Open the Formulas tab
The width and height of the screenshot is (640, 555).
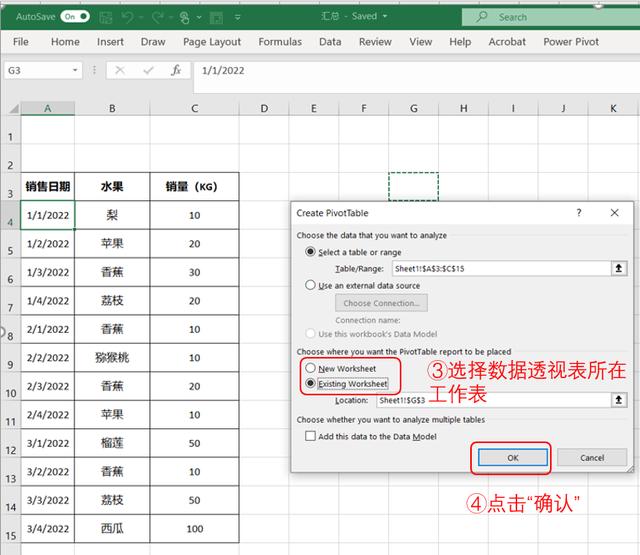pyautogui.click(x=280, y=42)
